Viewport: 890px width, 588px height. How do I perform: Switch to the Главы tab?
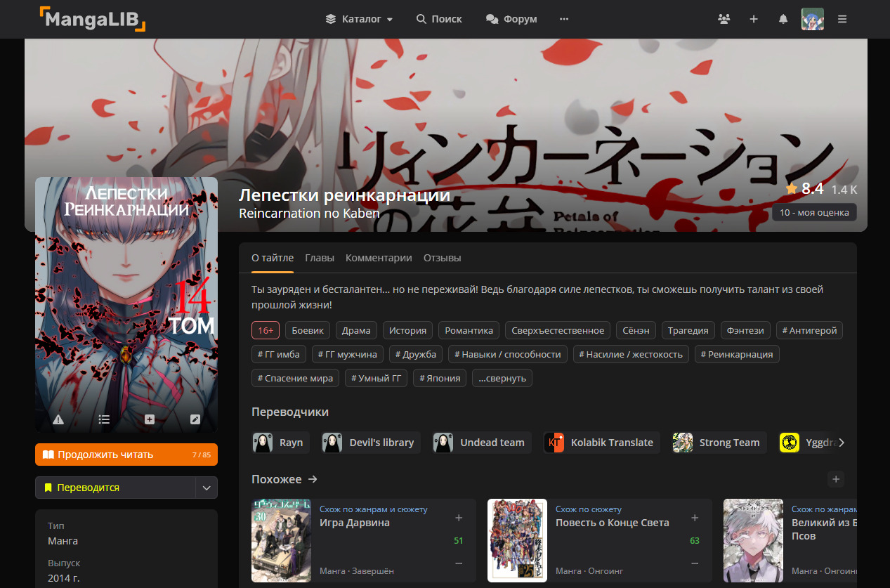pyautogui.click(x=320, y=258)
